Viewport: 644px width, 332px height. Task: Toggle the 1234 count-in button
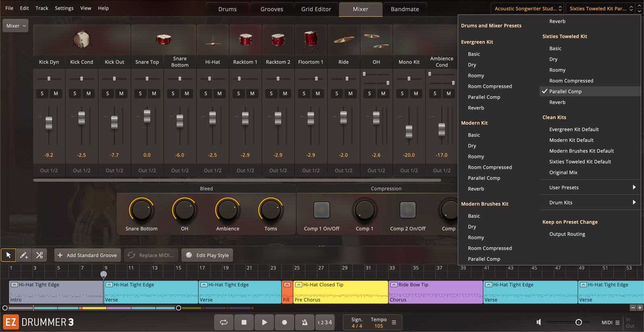point(325,322)
